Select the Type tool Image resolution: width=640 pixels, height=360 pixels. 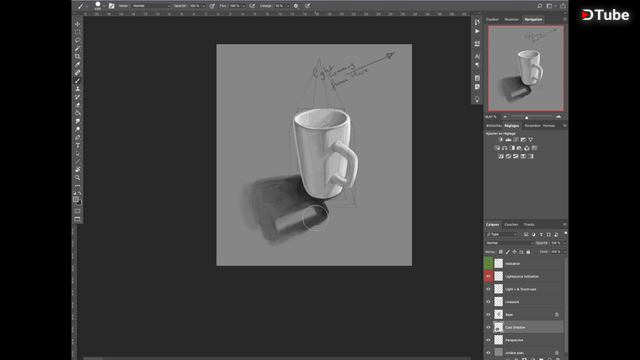78,145
